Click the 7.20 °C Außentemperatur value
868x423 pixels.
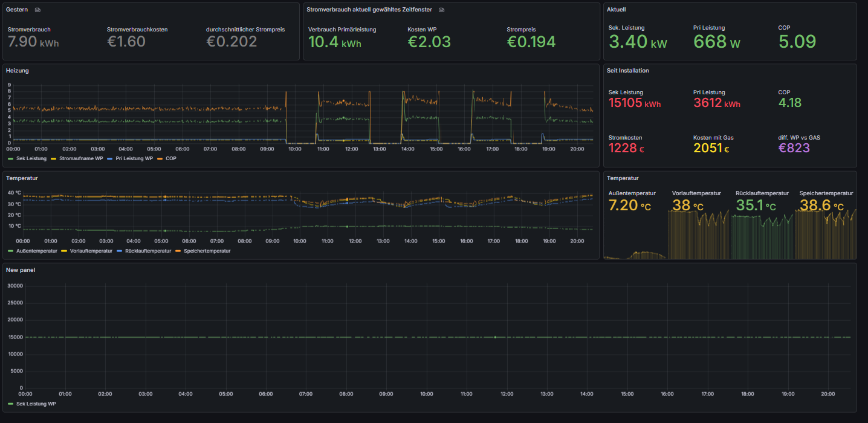(x=630, y=205)
